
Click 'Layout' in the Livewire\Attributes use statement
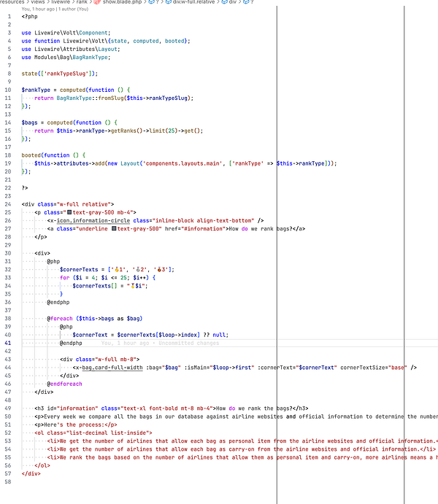coord(107,49)
